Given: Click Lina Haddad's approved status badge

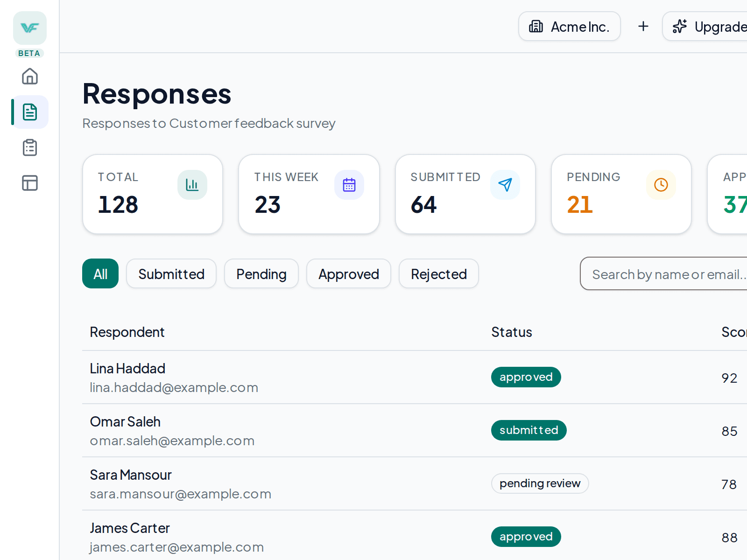Looking at the screenshot, I should tap(526, 377).
